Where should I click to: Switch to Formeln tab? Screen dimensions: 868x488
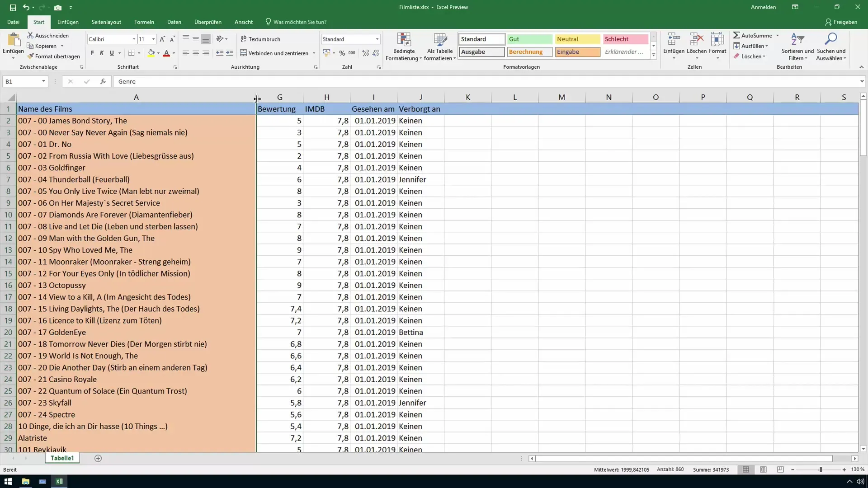click(144, 22)
